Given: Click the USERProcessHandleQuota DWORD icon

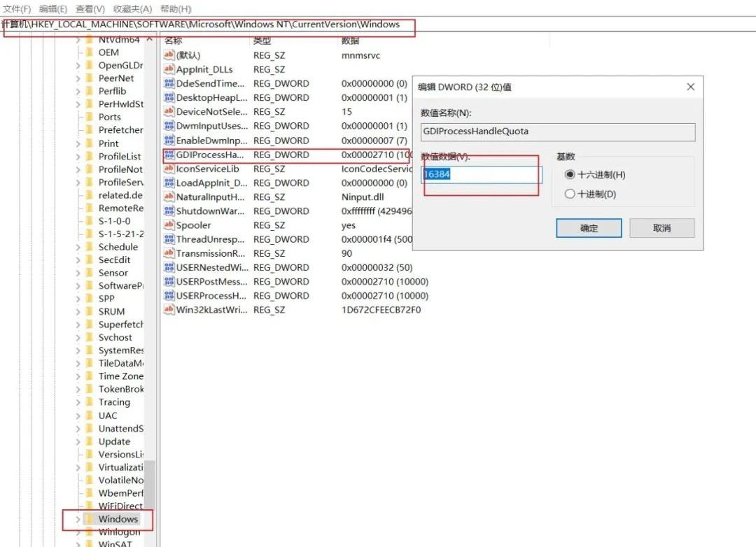Looking at the screenshot, I should pos(169,295).
